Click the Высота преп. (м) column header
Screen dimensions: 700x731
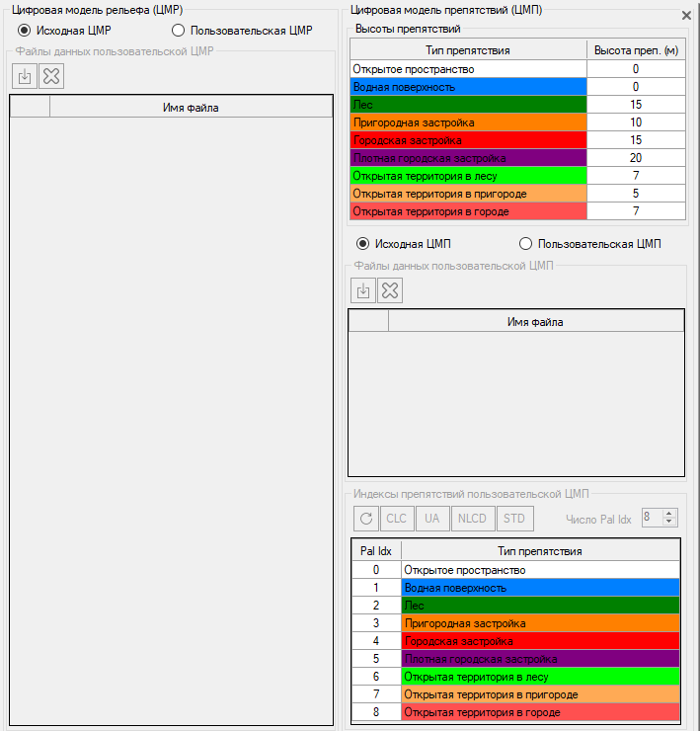point(636,50)
